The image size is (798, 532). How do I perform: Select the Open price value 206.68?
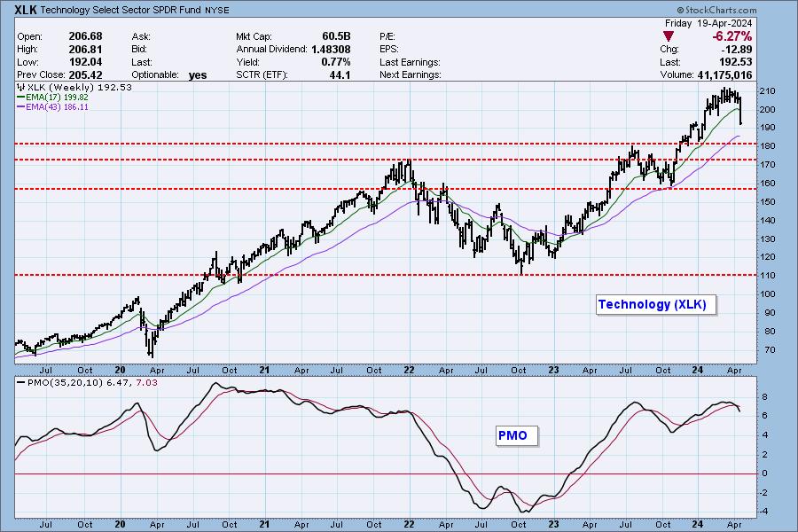point(85,36)
